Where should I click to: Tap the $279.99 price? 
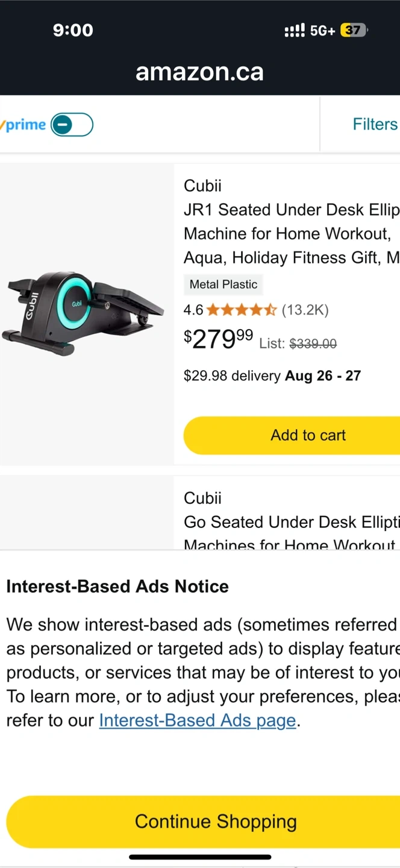[x=218, y=339]
